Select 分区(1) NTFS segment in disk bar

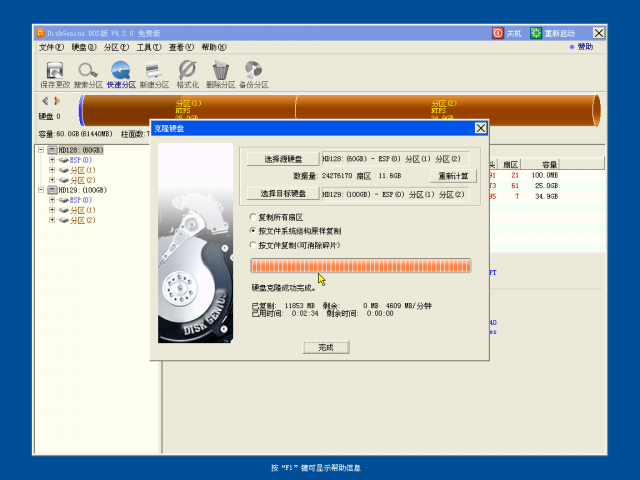(189, 110)
